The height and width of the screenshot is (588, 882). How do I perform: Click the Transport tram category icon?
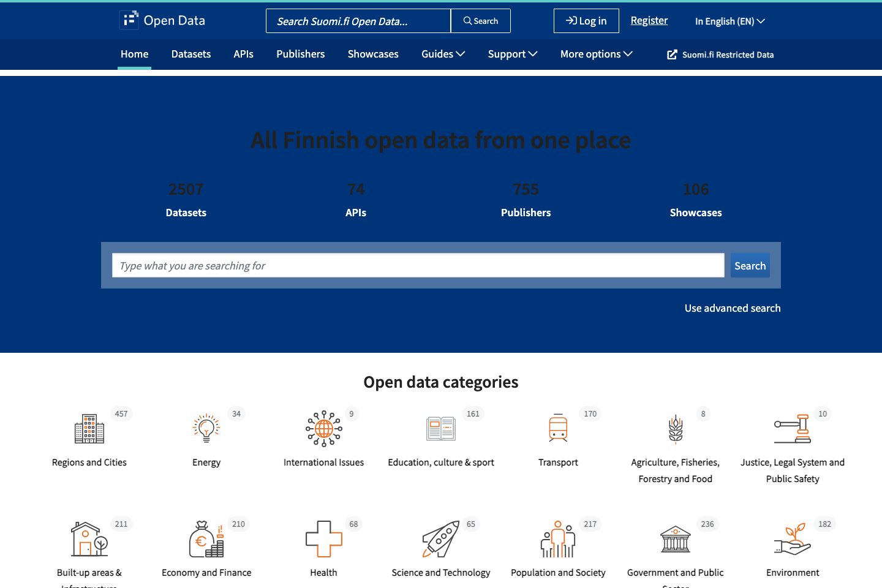click(x=558, y=428)
